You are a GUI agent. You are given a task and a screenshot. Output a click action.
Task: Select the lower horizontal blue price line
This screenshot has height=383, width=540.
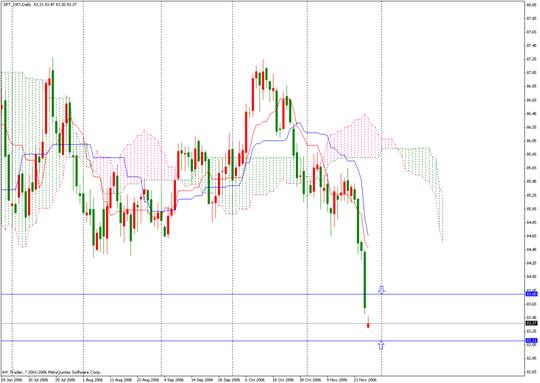[x=262, y=341]
